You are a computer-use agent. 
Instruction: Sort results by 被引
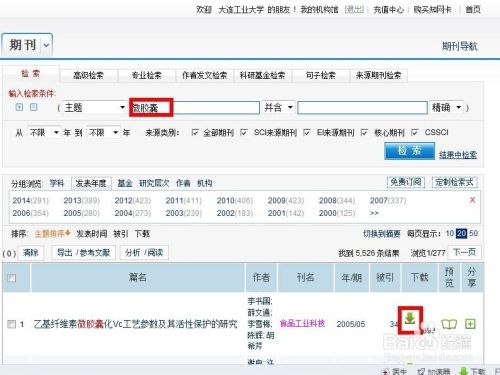tap(120, 234)
